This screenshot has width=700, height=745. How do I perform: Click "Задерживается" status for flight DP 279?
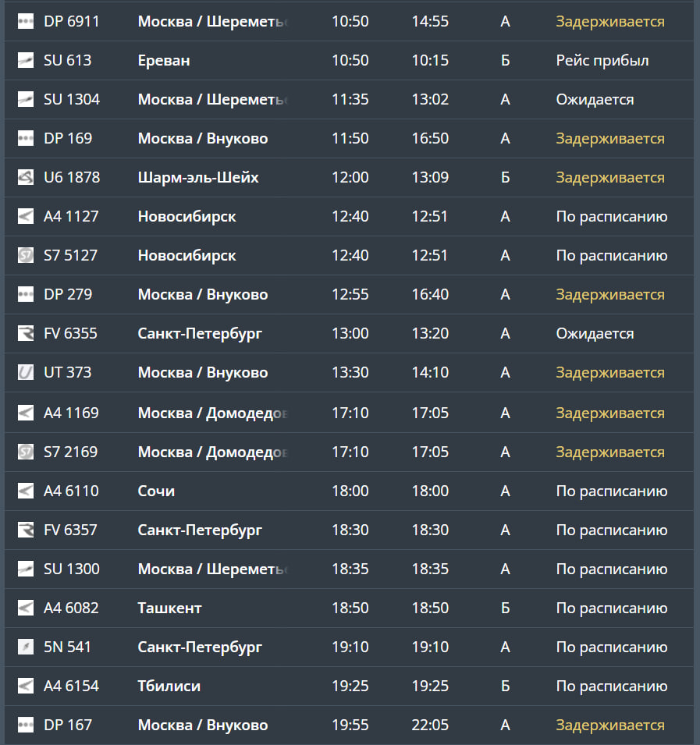(x=610, y=295)
